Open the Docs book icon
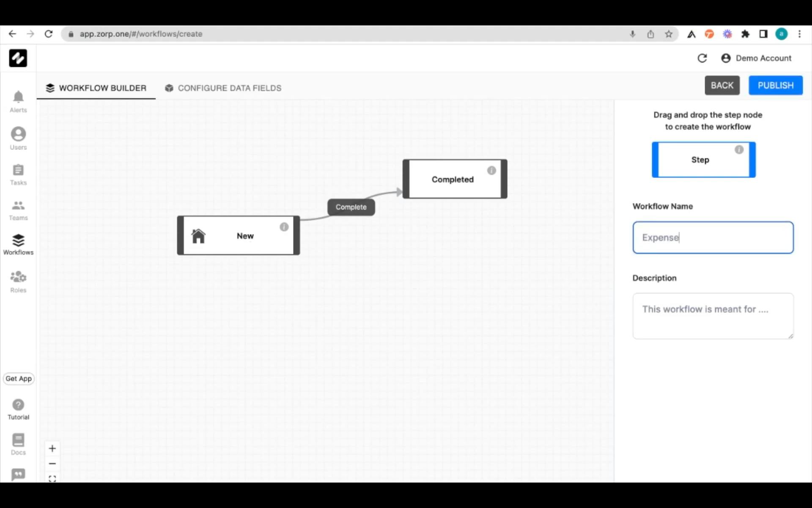 click(x=18, y=440)
